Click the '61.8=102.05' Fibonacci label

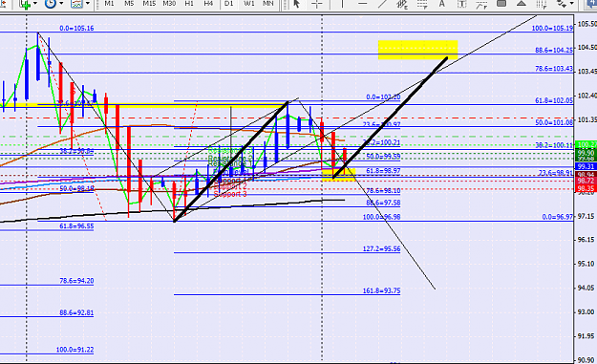pos(554,100)
